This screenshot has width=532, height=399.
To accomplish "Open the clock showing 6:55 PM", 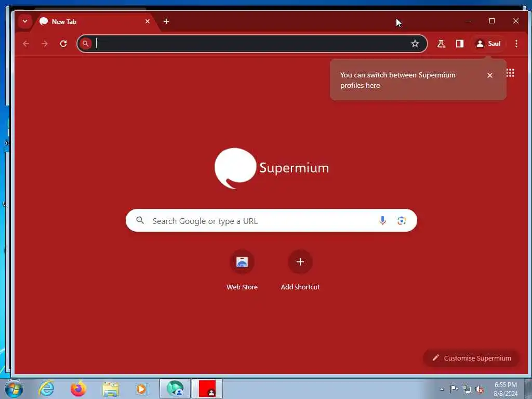I will coord(506,389).
